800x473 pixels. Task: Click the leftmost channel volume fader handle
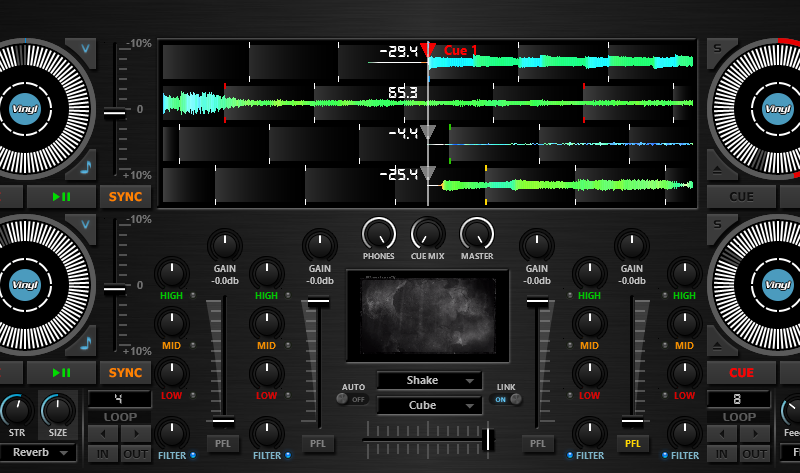(223, 422)
